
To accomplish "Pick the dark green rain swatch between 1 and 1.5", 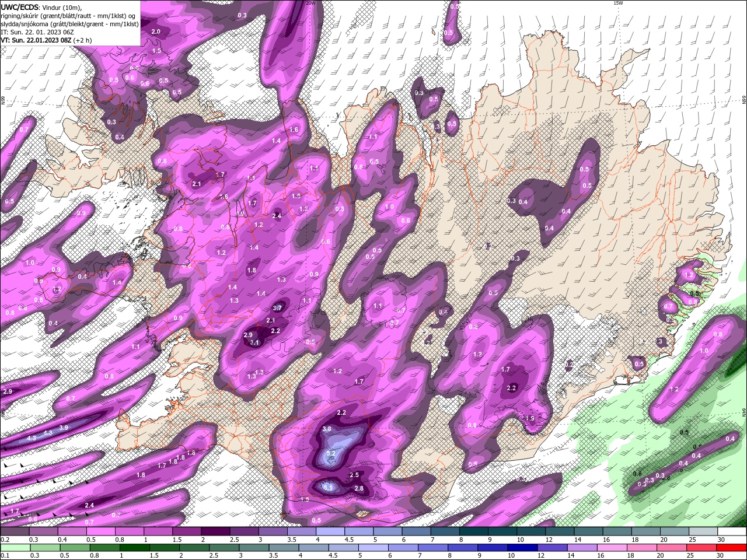I will point(134,548).
